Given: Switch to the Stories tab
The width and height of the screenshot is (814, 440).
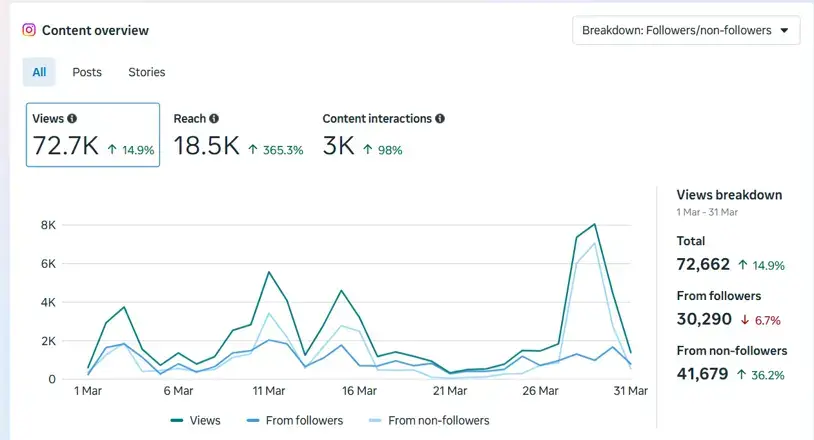Looking at the screenshot, I should pyautogui.click(x=146, y=72).
